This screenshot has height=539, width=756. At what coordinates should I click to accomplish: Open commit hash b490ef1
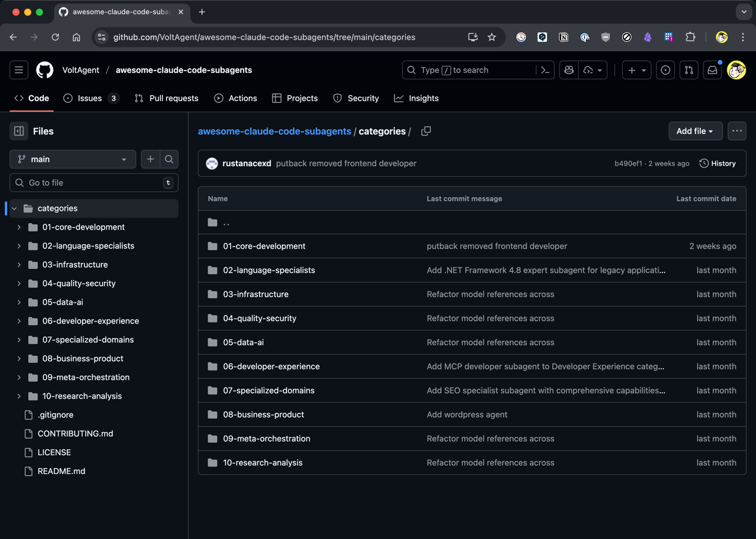pos(629,163)
